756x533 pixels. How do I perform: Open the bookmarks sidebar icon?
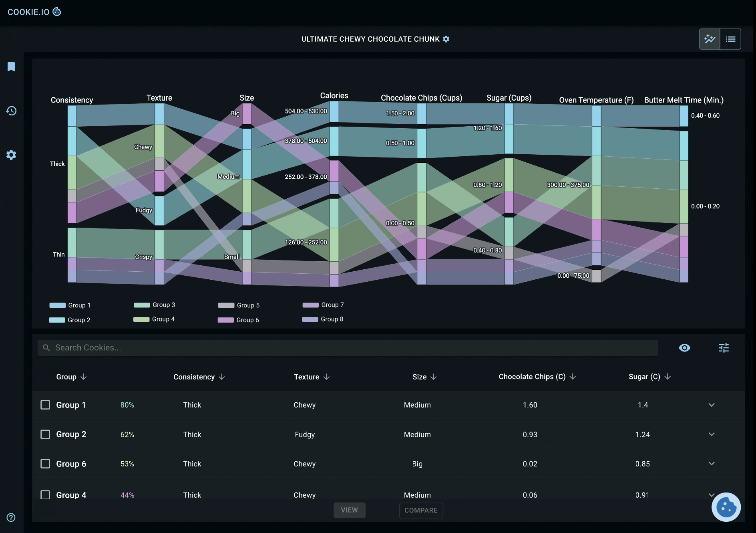pos(11,67)
